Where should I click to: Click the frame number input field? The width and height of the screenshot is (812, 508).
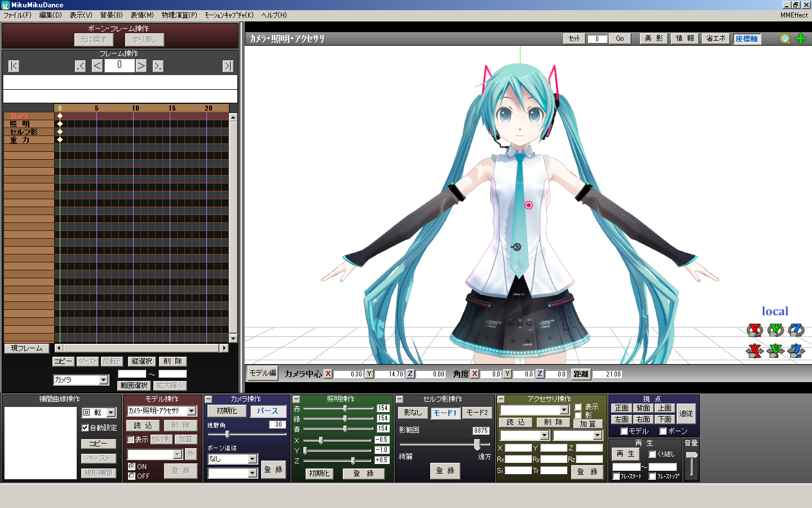click(120, 65)
